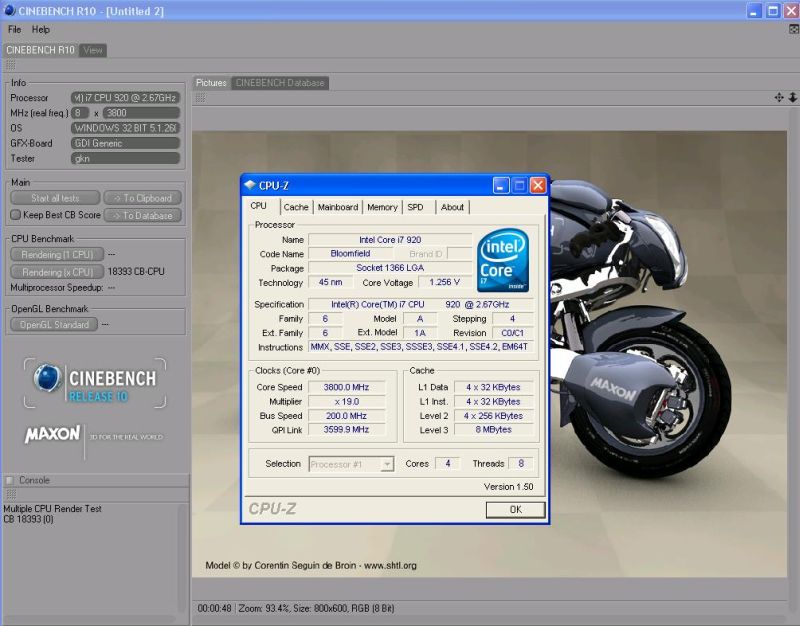Click the grip handle under Console header
Viewport: 800px width, 626px height.
[10, 494]
